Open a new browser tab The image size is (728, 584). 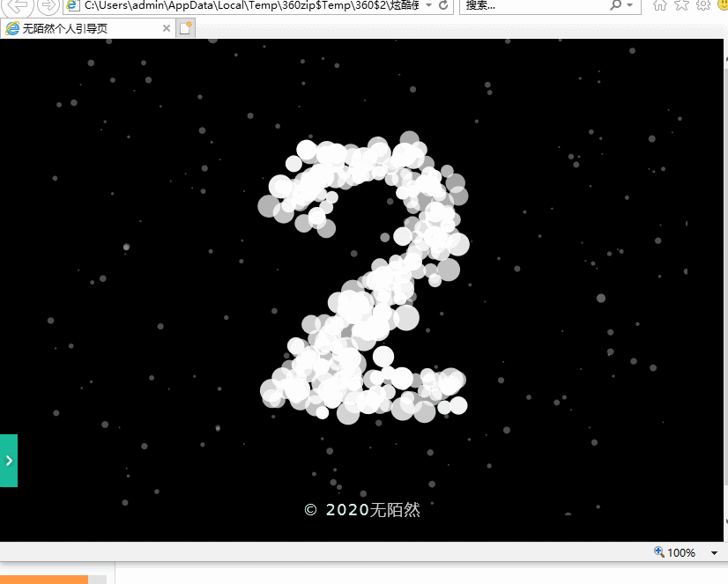(184, 27)
